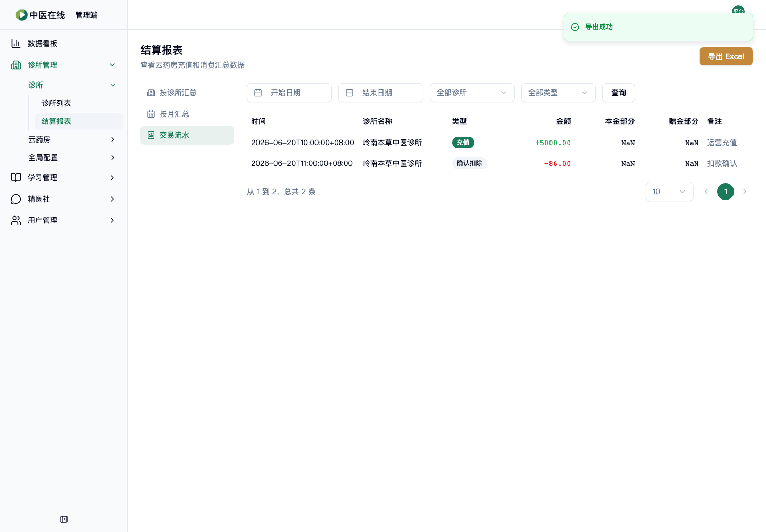The image size is (766, 532).
Task: Open the 全部类型 dropdown
Action: click(559, 93)
